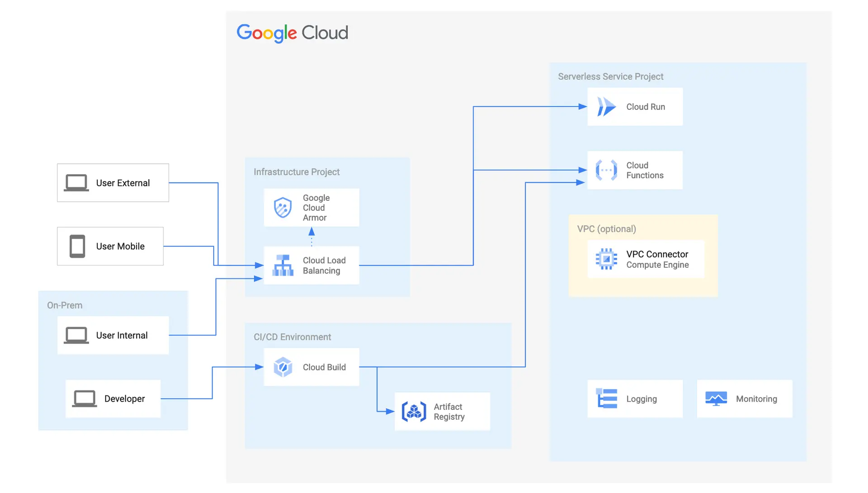Screen dimensions: 868x493
Task: Select the Cloud Load Balancing icon
Action: pos(283,265)
